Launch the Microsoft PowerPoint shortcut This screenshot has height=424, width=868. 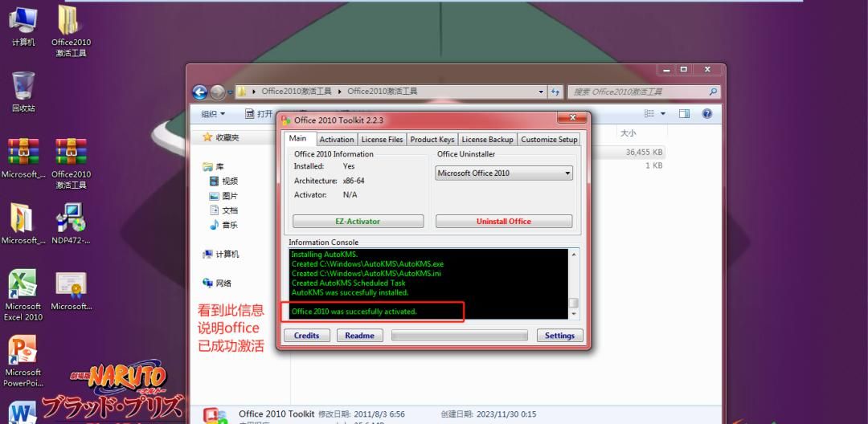(x=23, y=361)
